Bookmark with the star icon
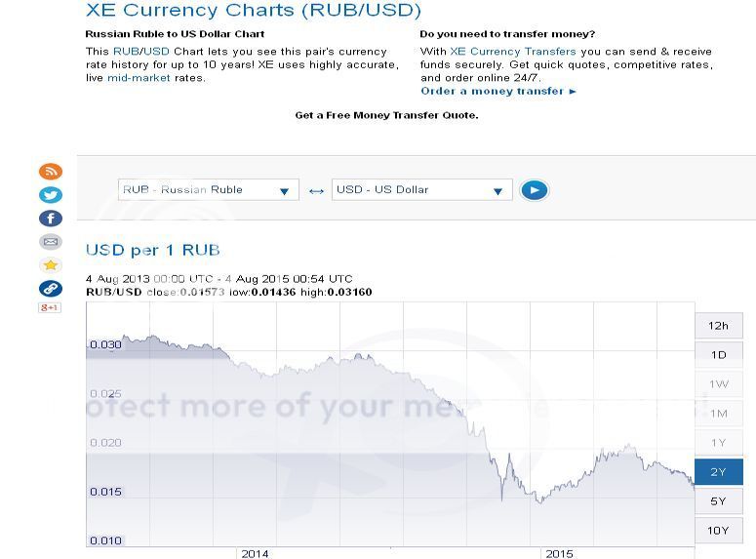 50,265
